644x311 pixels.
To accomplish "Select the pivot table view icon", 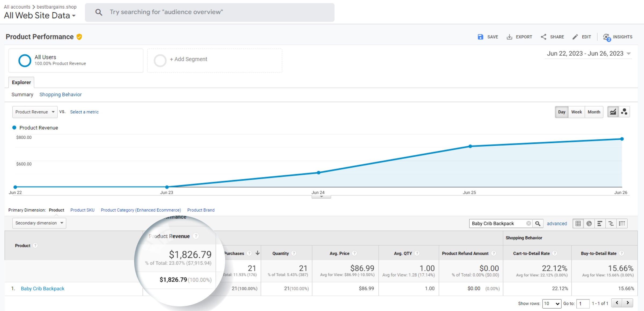I will (x=622, y=223).
